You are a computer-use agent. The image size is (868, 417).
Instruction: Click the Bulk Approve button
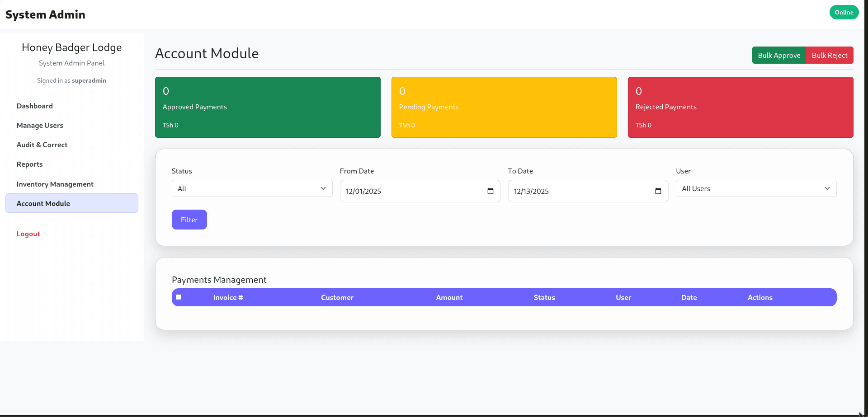pyautogui.click(x=778, y=55)
